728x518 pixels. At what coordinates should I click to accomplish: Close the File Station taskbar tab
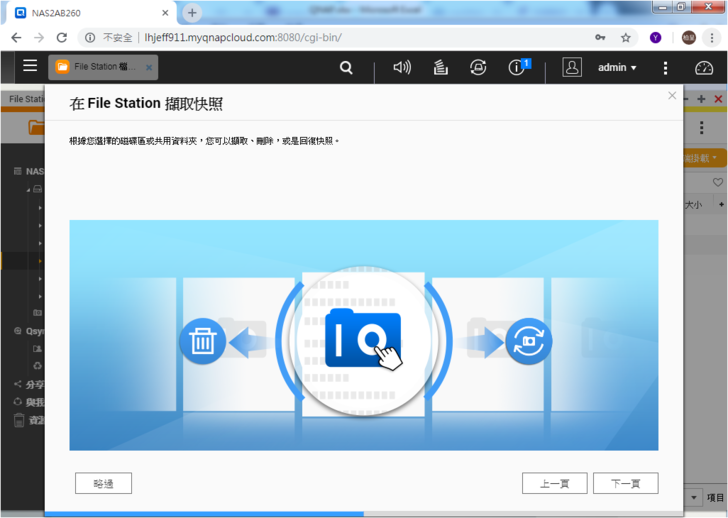click(x=149, y=68)
